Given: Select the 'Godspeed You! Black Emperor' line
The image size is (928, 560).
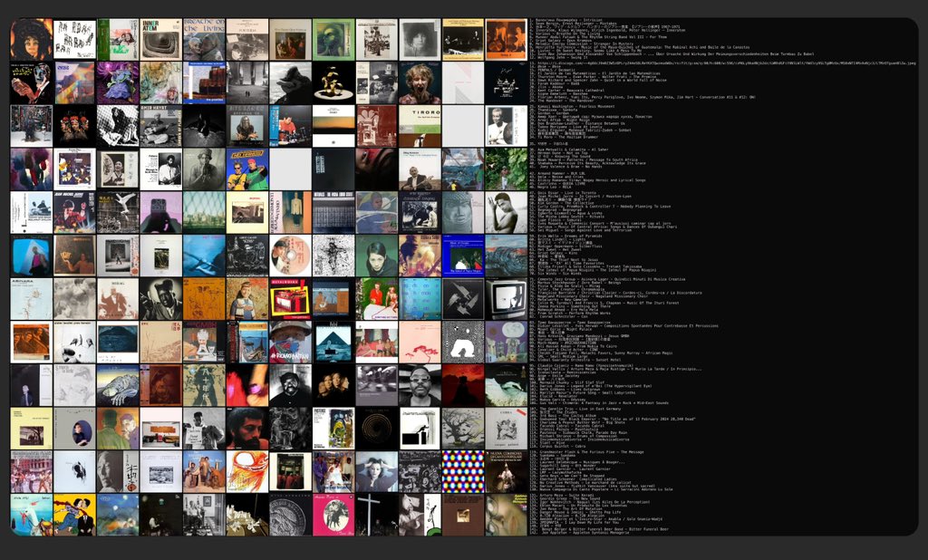Looking at the screenshot, I should 613,420.
